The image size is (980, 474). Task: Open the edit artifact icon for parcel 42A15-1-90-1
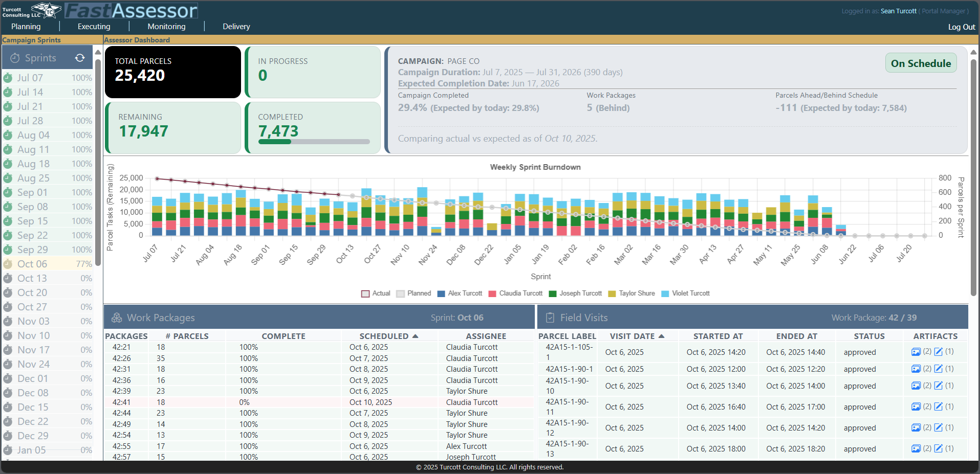pos(939,369)
